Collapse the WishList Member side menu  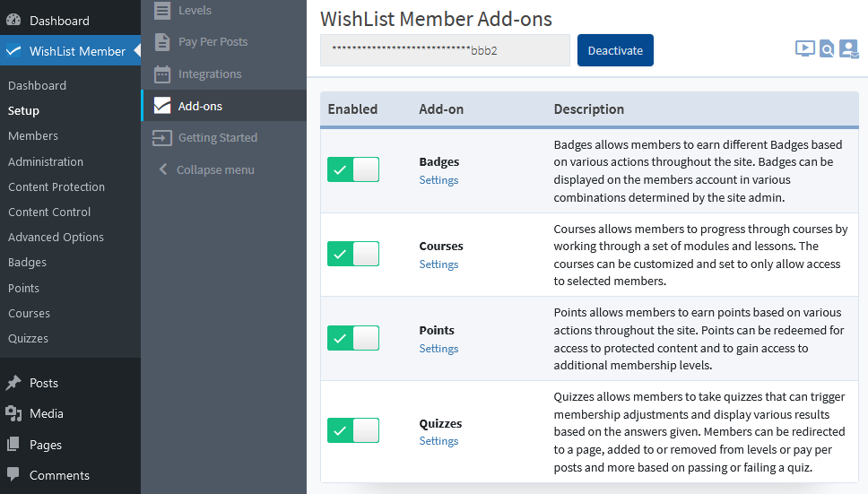coord(205,170)
